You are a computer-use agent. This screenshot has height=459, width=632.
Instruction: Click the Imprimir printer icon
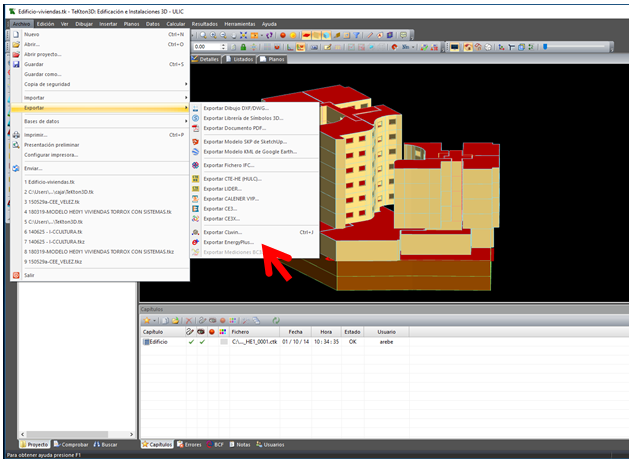16,134
